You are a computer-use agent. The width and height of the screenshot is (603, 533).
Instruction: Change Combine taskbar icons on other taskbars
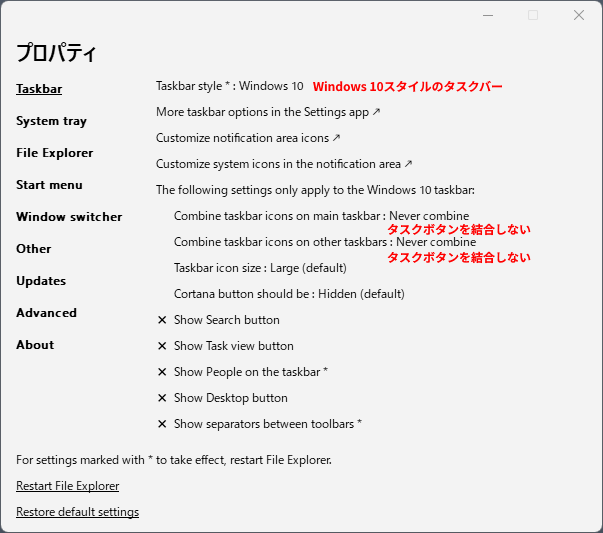[x=325, y=242]
